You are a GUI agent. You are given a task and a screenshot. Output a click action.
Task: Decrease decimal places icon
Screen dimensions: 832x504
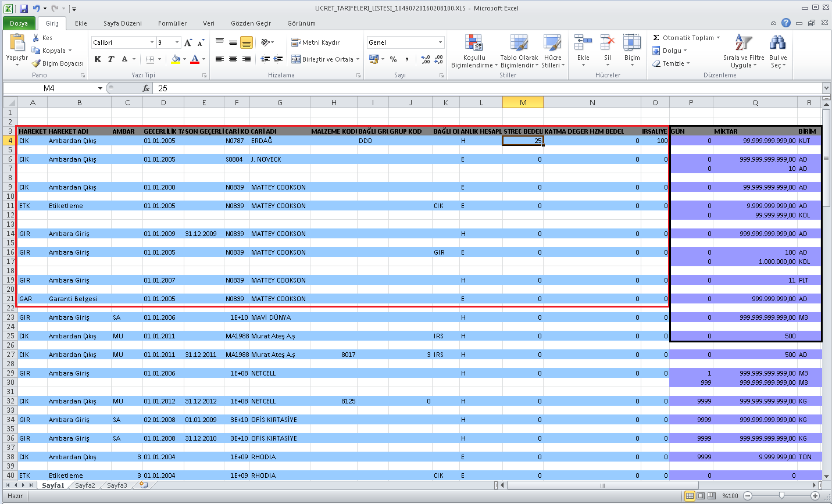point(438,59)
